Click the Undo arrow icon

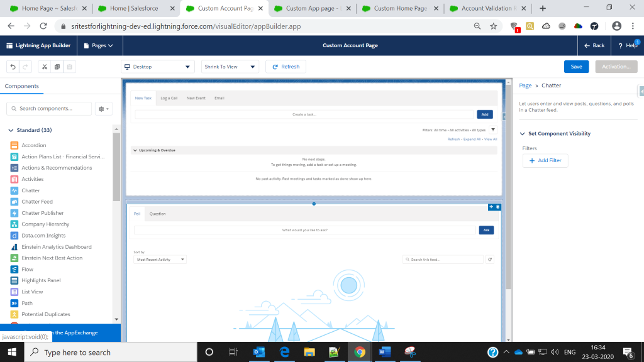point(13,67)
